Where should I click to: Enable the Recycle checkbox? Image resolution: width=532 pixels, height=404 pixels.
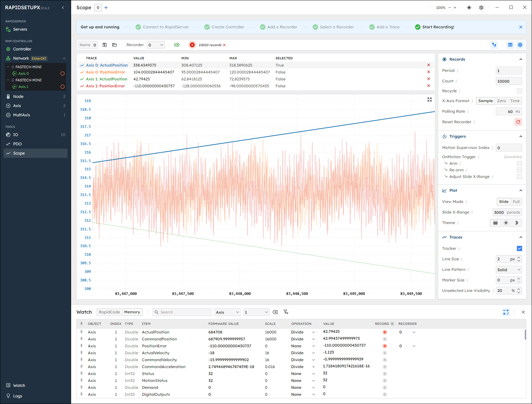(519, 91)
